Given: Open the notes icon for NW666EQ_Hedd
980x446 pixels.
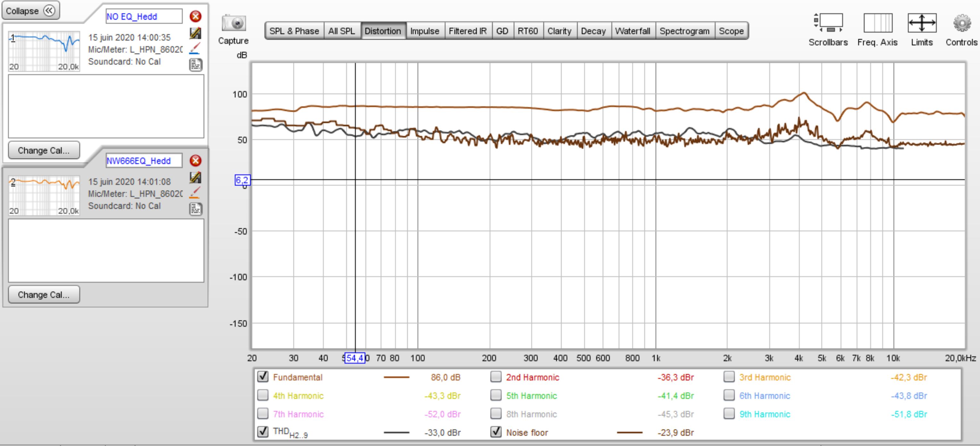Looking at the screenshot, I should pos(195,209).
